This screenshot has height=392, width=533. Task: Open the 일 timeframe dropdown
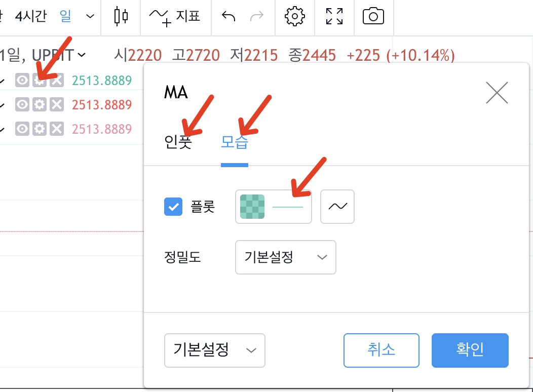click(76, 16)
